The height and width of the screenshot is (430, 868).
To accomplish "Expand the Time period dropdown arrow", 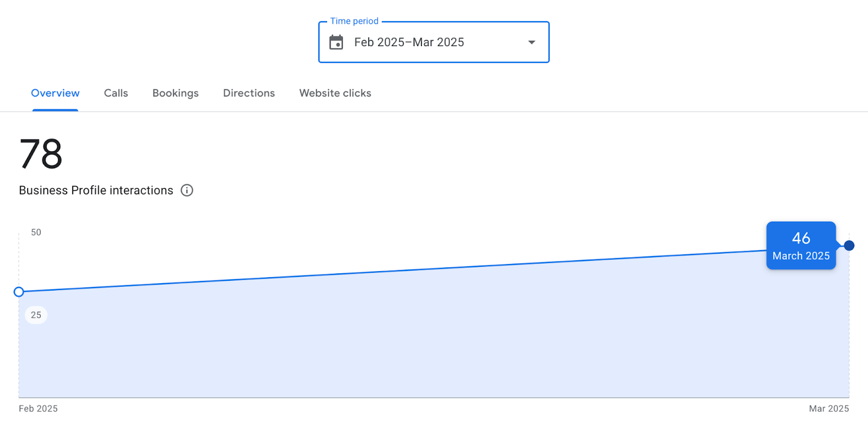I will (x=532, y=42).
